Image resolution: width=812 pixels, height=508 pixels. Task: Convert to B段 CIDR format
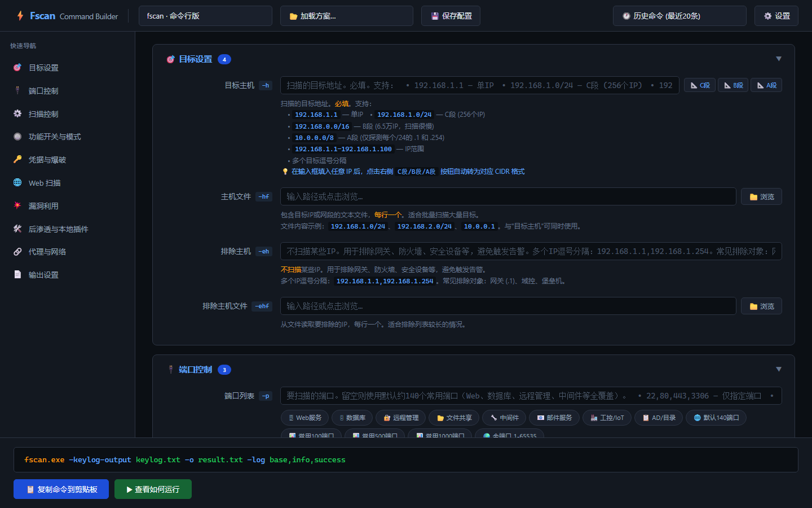[733, 85]
